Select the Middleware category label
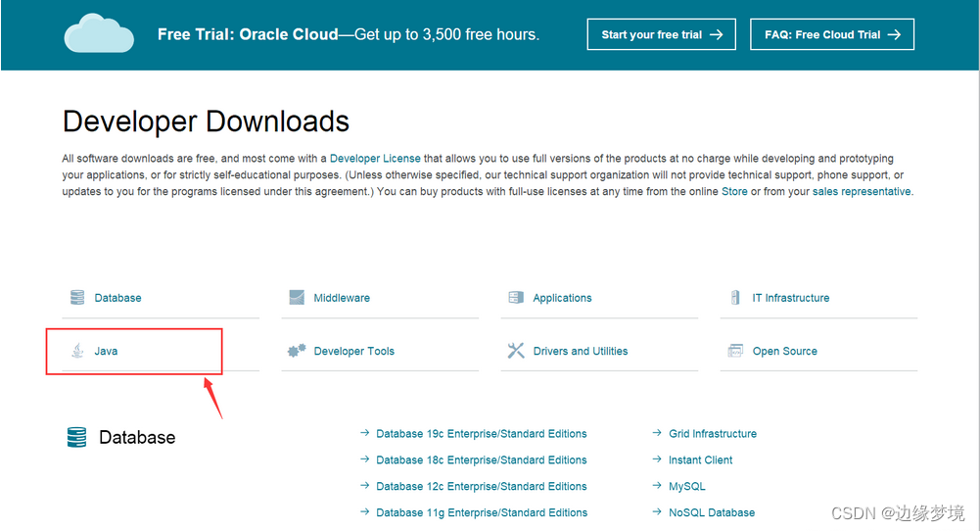Image resolution: width=980 pixels, height=531 pixels. 342,298
